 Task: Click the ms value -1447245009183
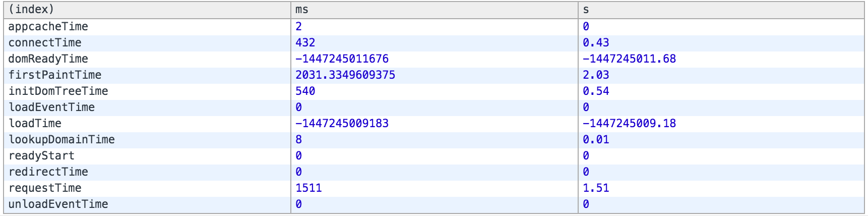(342, 124)
